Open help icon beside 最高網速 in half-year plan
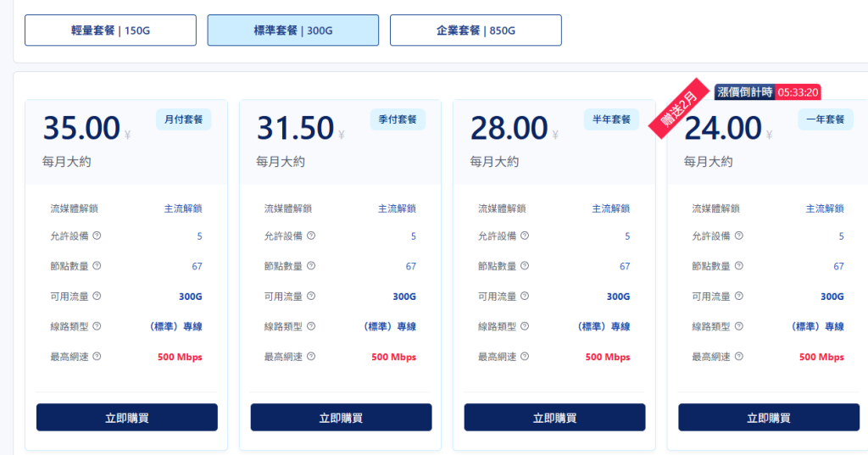Viewport: 868px width, 455px height. pyautogui.click(x=525, y=357)
